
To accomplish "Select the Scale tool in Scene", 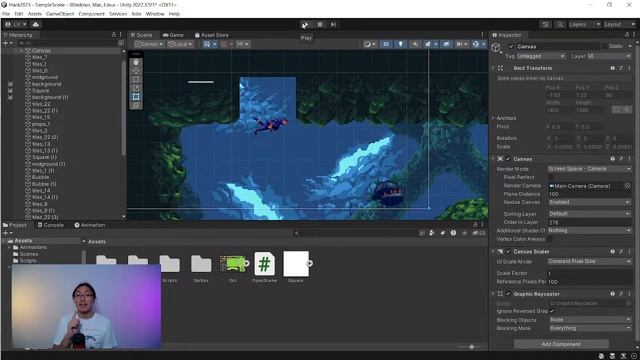I will pyautogui.click(x=136, y=88).
